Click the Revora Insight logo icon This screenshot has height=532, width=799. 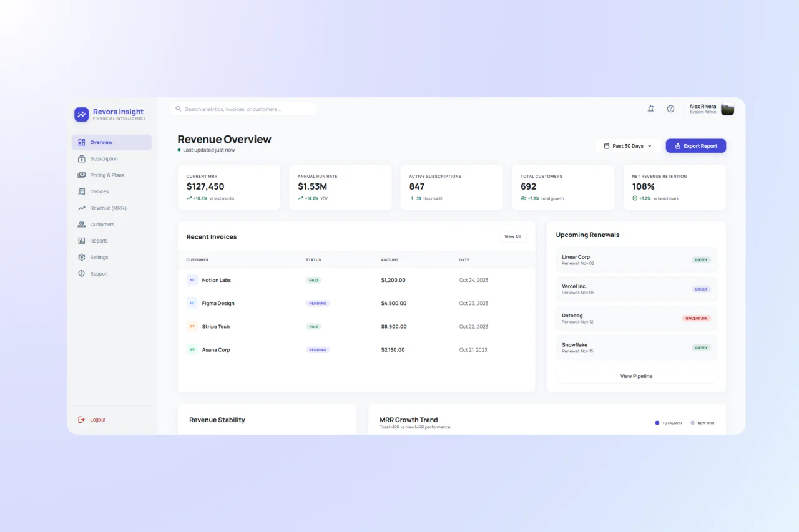pyautogui.click(x=82, y=114)
